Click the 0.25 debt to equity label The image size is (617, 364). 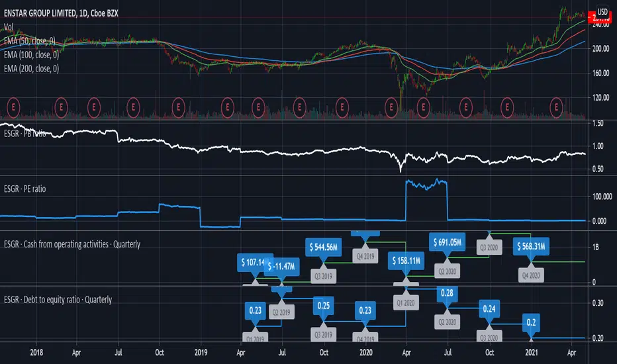click(x=324, y=306)
